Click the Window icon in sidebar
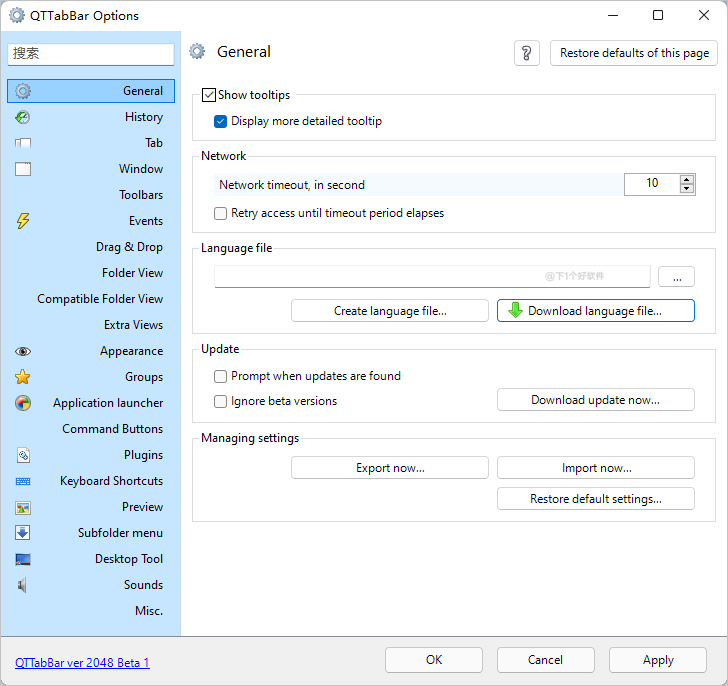Viewport: 728px width, 686px height. click(23, 169)
